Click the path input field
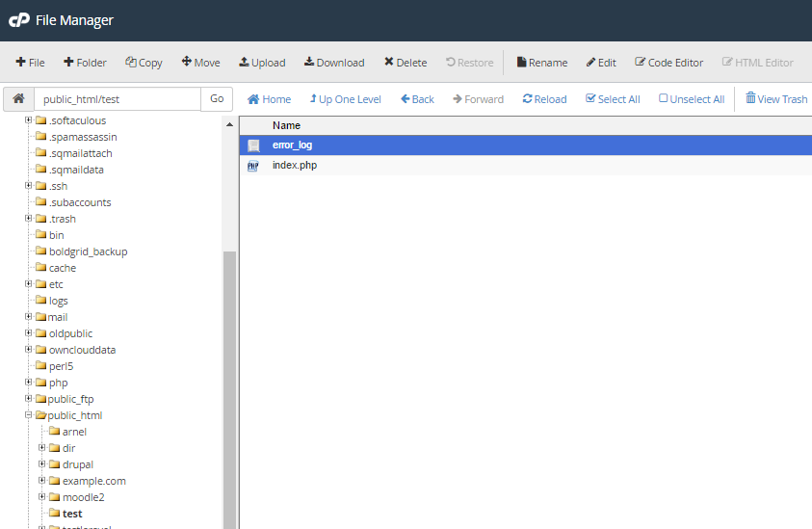Image resolution: width=812 pixels, height=529 pixels. (x=117, y=99)
